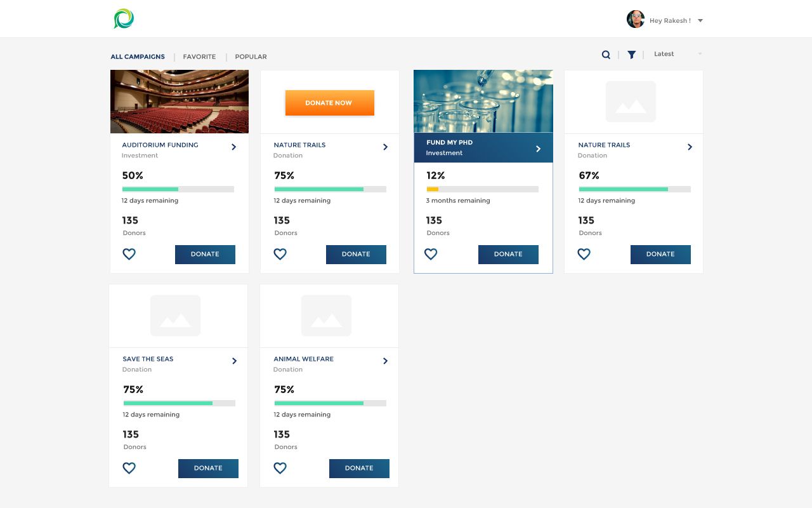Expand the Hey Rakesh user menu arrow
Image resolution: width=812 pixels, height=508 pixels.
coord(700,21)
